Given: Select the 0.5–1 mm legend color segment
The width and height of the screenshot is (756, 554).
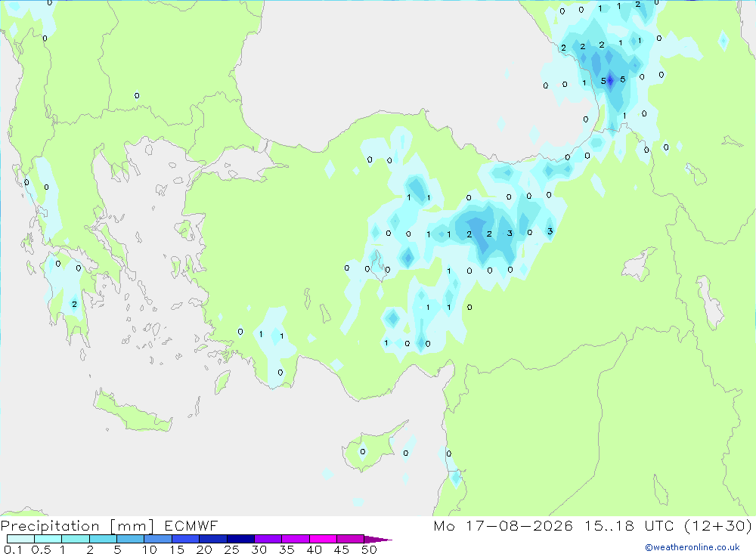Looking at the screenshot, I should (48, 539).
